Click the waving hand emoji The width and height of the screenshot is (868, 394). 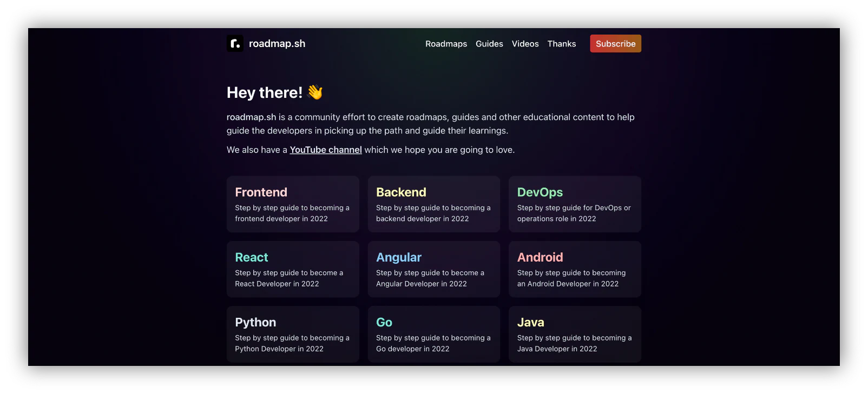coord(315,92)
